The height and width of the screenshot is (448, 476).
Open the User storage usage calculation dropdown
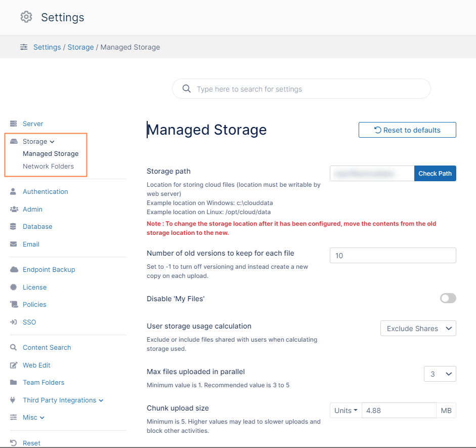coord(418,328)
